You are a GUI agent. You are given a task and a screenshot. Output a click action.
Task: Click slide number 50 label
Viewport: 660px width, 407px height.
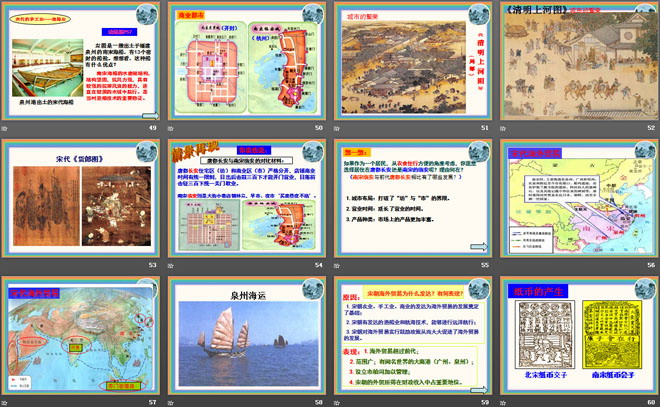pos(319,128)
